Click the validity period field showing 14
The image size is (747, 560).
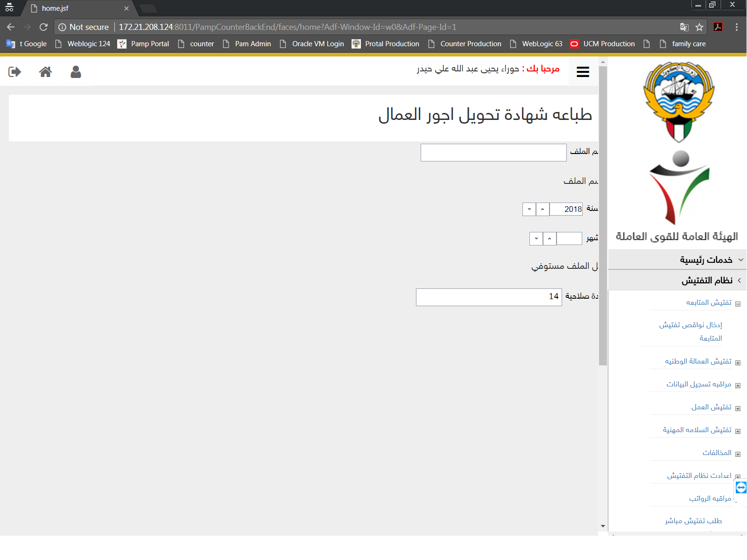tap(489, 297)
